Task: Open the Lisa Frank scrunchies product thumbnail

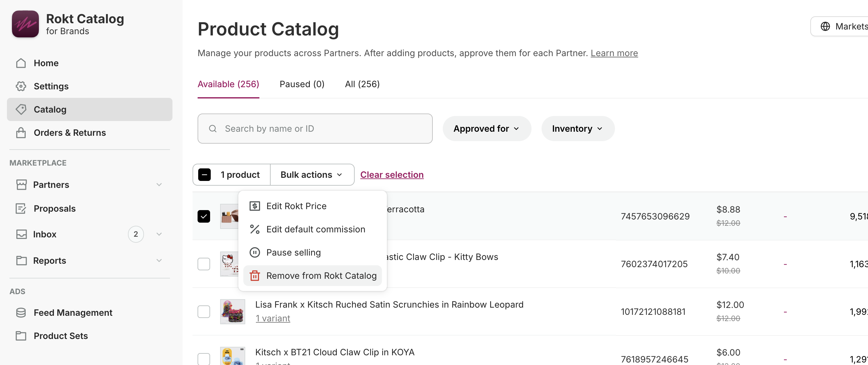Action: click(x=232, y=312)
